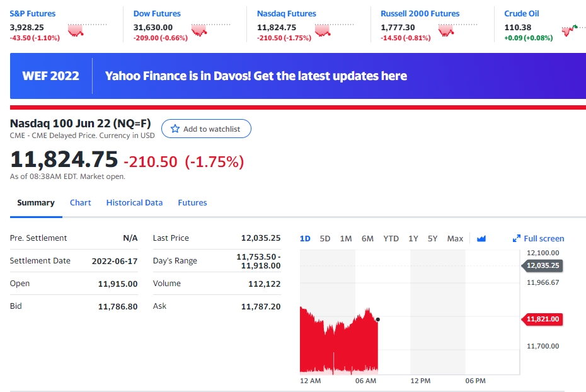
Task: Select the Max chart range
Action: pyautogui.click(x=455, y=238)
